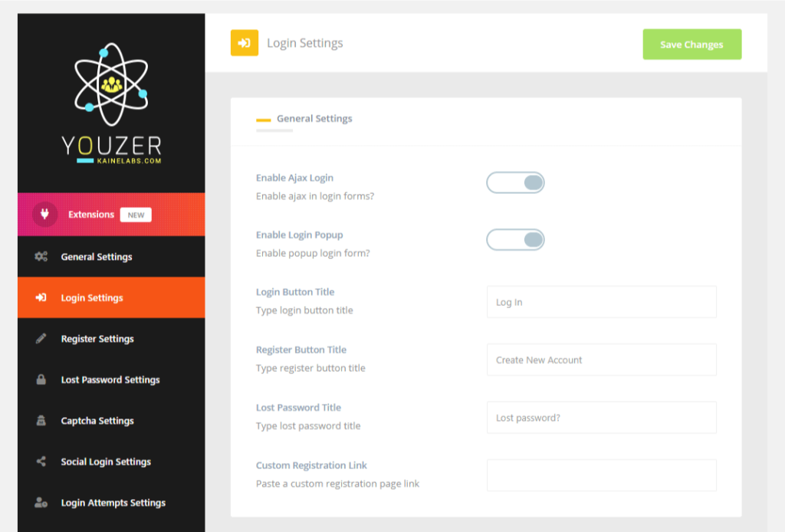
Task: Select Login Settings in the sidebar
Action: click(x=111, y=297)
